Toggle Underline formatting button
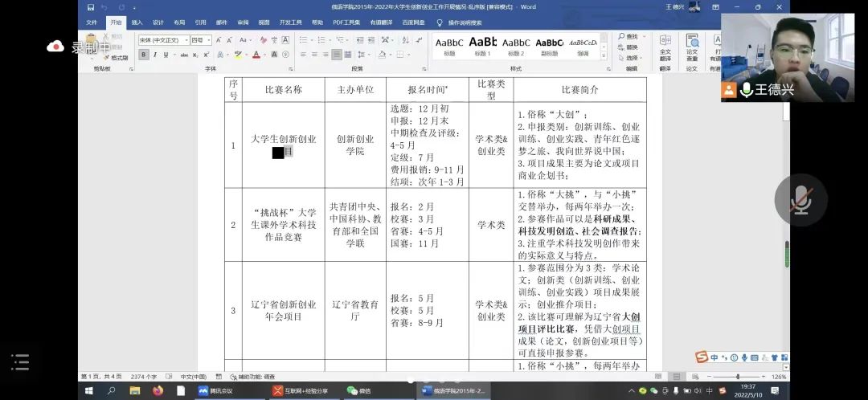Viewport: 868px width, 400px height. point(165,55)
